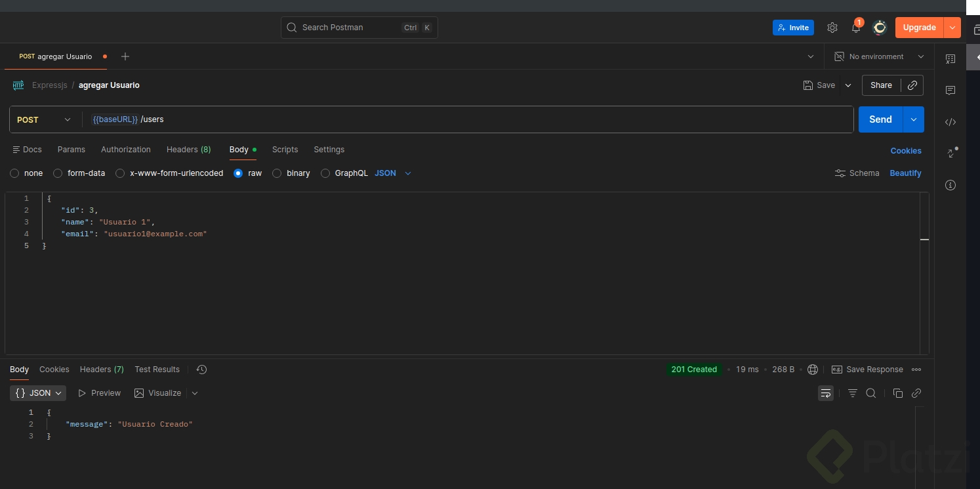Open the Send options dropdown arrow
Viewport: 980px width, 489px height.
click(x=914, y=119)
